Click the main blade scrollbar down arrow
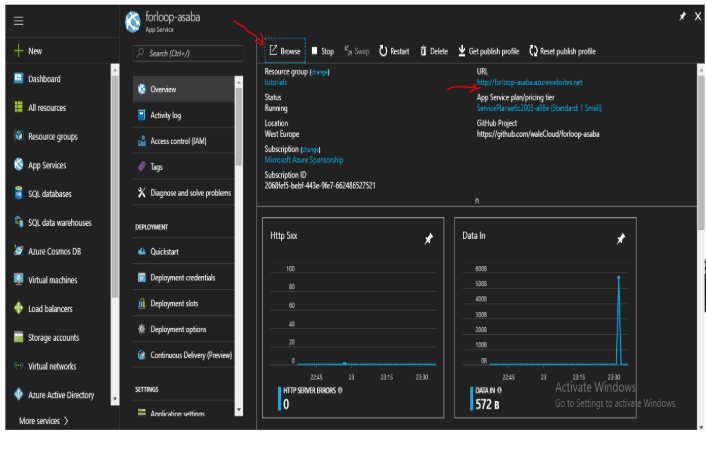706x465 pixels. click(x=701, y=427)
